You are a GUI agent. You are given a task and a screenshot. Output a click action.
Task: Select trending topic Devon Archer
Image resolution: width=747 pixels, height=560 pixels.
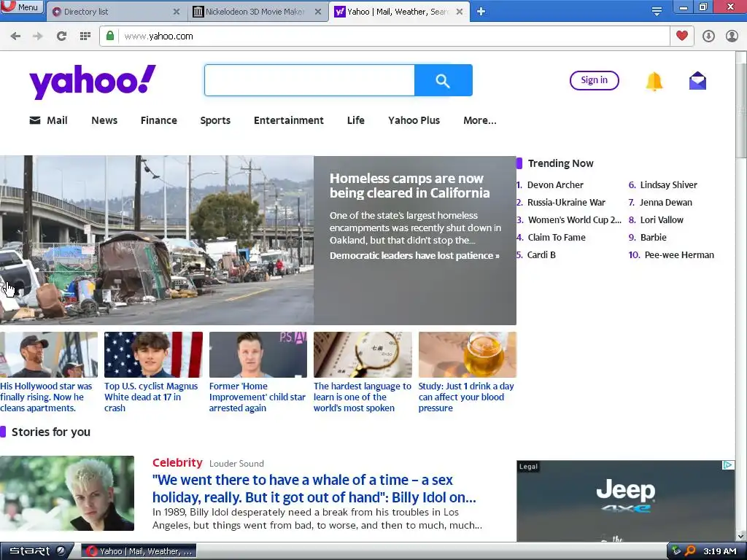coord(555,184)
